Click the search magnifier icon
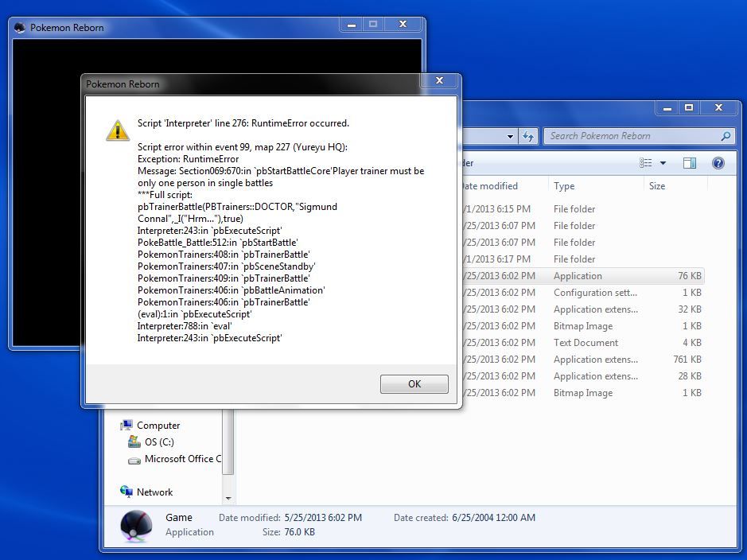747x560 pixels. point(726,136)
